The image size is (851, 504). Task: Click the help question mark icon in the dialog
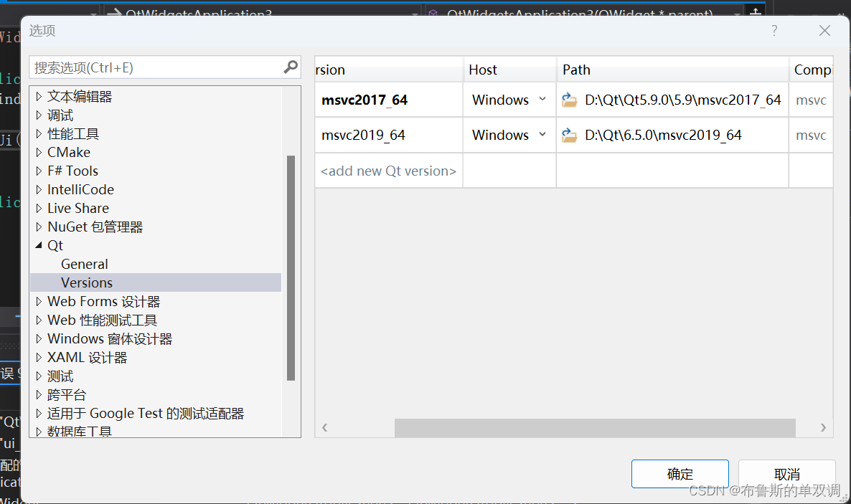[x=774, y=30]
